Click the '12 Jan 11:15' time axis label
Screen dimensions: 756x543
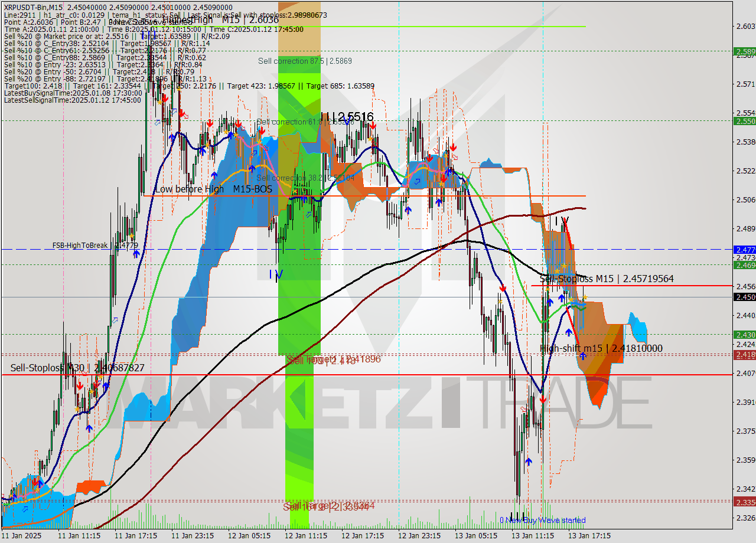pos(306,536)
